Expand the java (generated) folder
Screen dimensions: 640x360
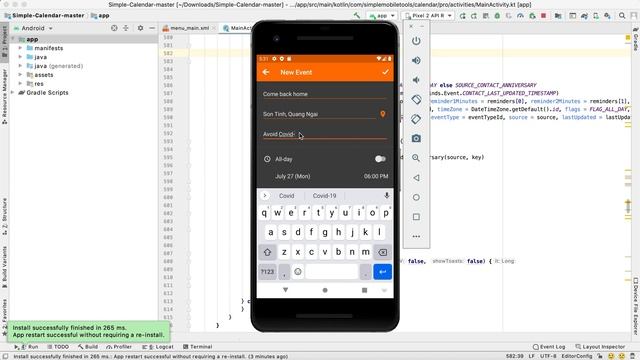[20, 66]
